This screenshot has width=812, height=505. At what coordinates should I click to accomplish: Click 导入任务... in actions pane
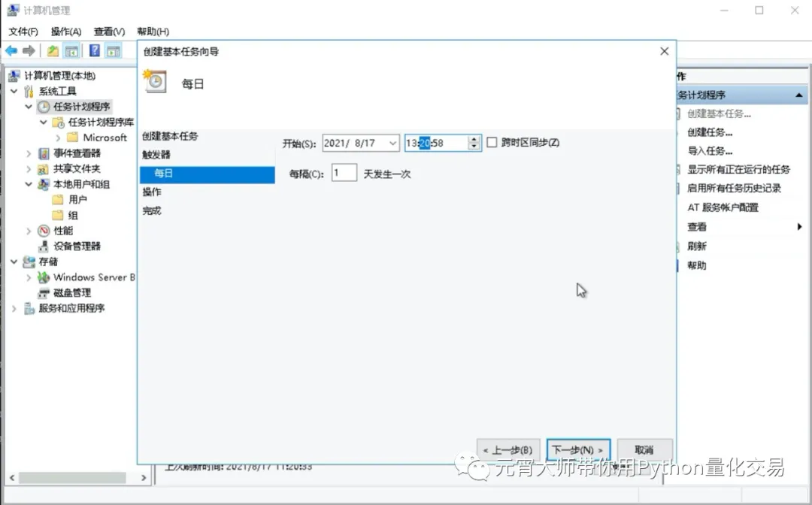(x=710, y=151)
